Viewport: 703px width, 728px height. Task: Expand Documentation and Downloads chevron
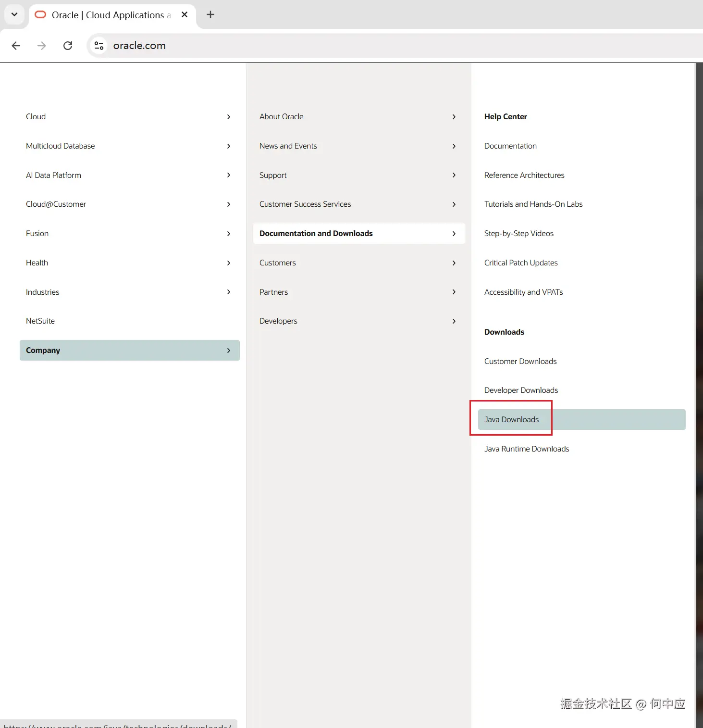454,234
